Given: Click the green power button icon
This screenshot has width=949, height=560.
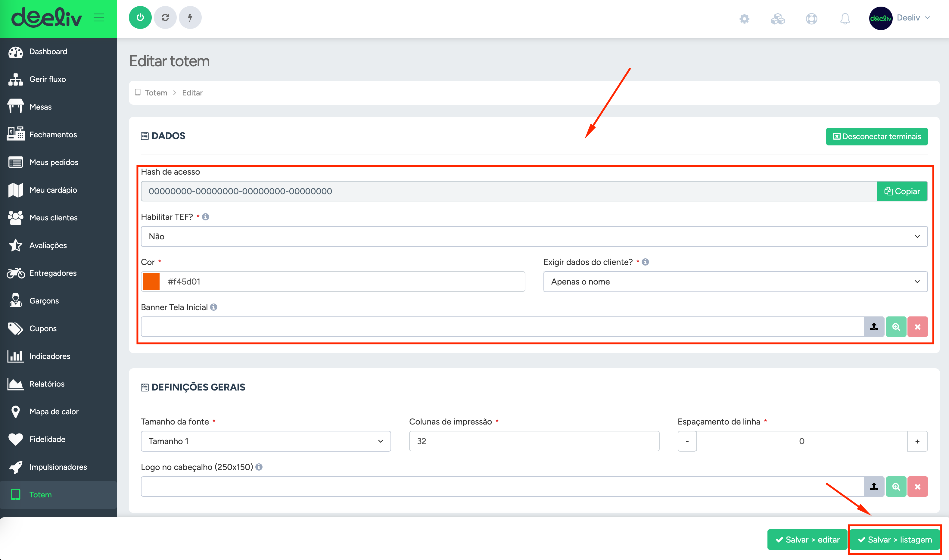Looking at the screenshot, I should (140, 17).
